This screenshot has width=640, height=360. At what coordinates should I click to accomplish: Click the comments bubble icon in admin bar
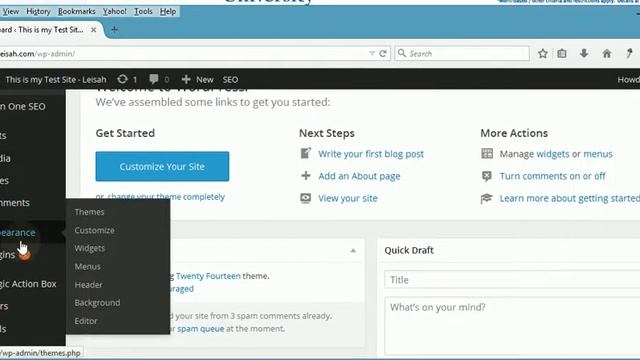154,79
